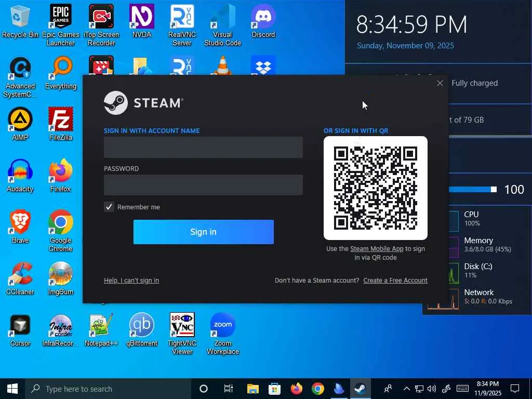Open the Discord desktop icon
The width and height of the screenshot is (532, 399).
263,21
